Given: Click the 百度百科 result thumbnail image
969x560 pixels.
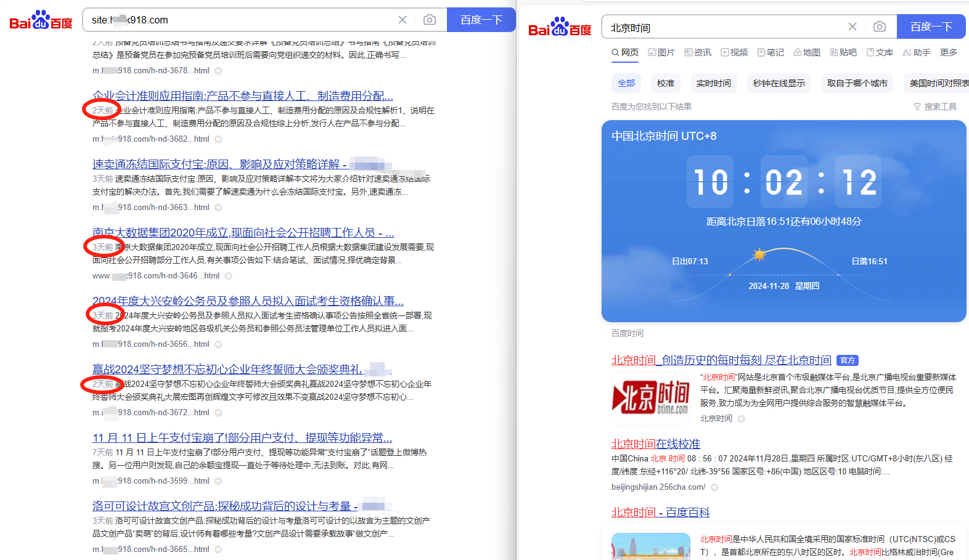Looking at the screenshot, I should [651, 546].
